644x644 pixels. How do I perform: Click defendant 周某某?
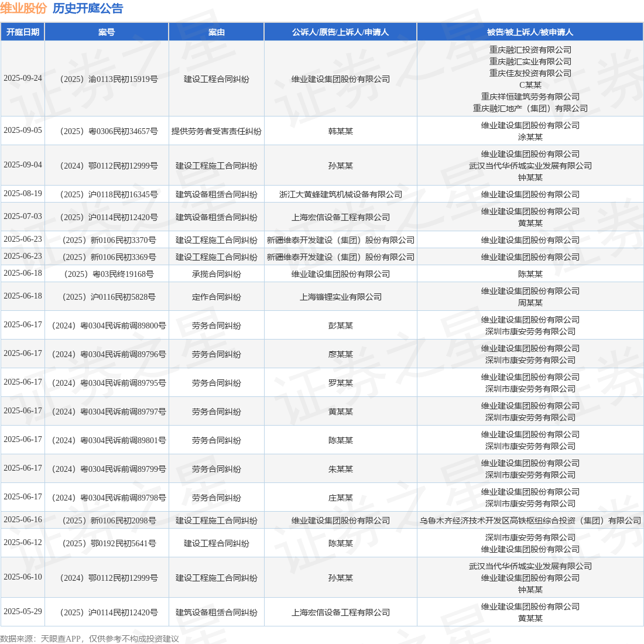pos(530,303)
